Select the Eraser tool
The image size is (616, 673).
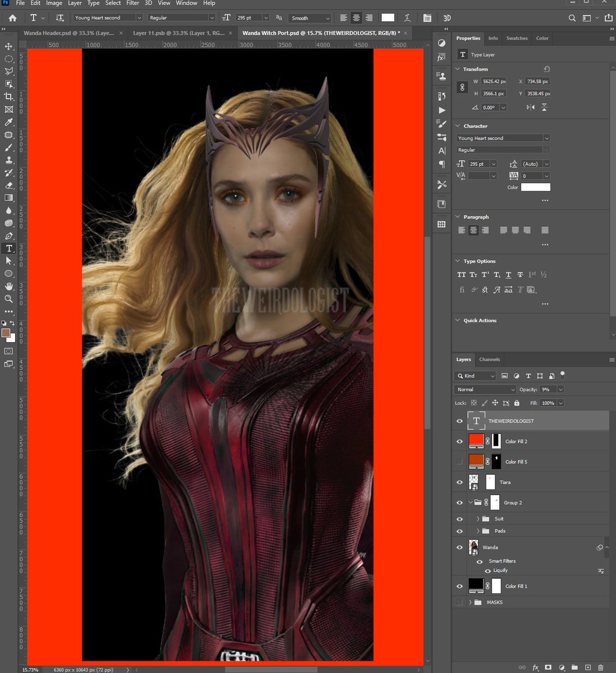coord(9,185)
